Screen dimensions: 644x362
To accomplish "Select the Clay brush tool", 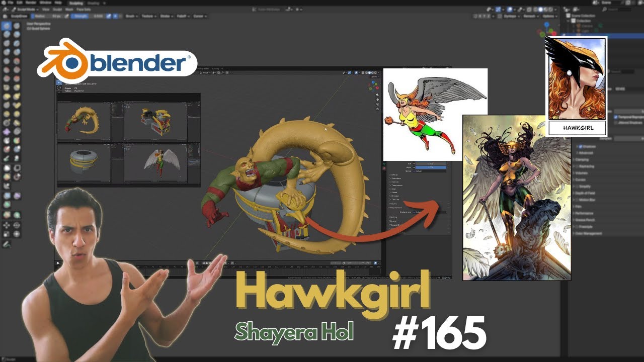I will [7, 34].
